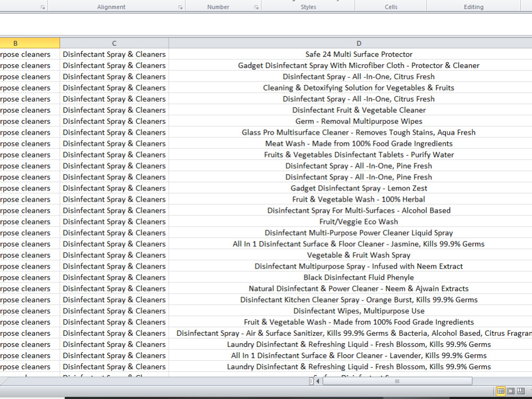Switch to Normal view in status bar
Viewport: 532px width, 399px height.
pos(501,391)
